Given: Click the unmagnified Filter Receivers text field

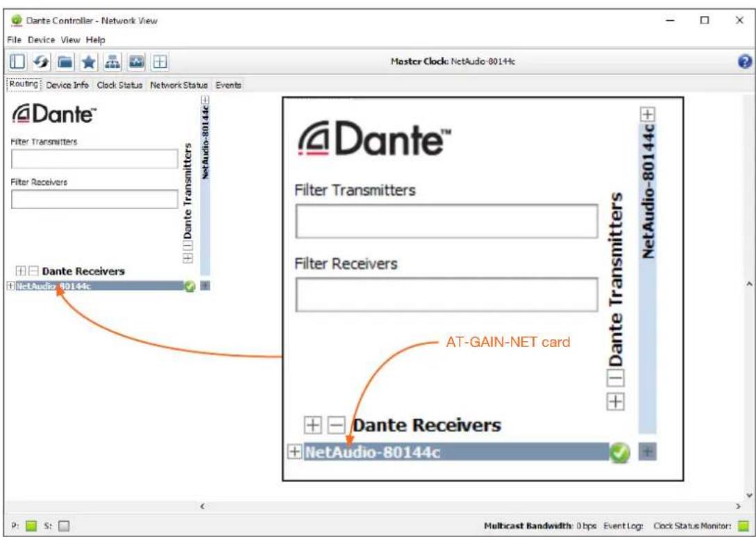Looking at the screenshot, I should pyautogui.click(x=94, y=199).
